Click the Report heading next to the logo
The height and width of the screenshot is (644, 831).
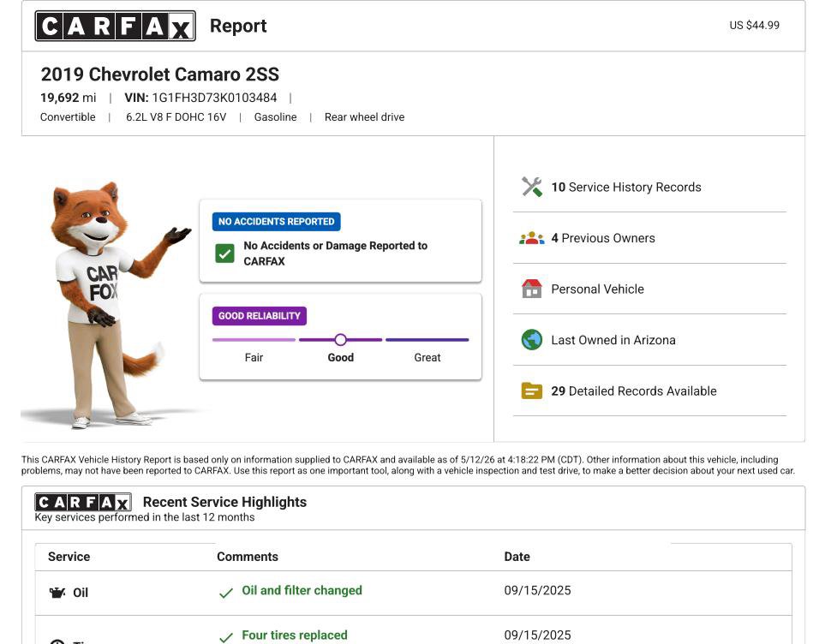(238, 26)
